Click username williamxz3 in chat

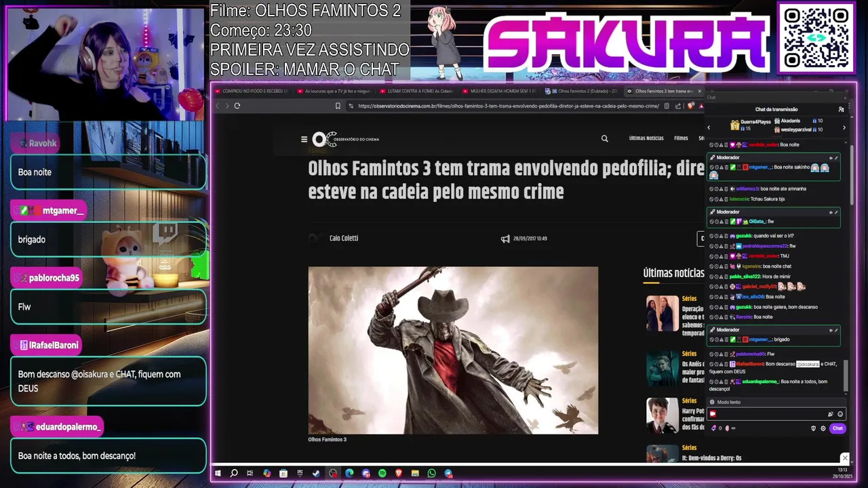pos(747,188)
